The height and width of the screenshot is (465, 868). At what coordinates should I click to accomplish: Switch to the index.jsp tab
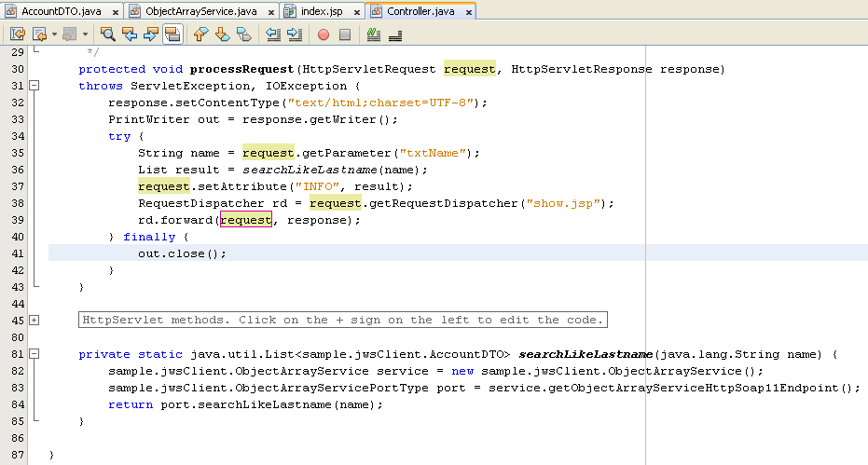click(x=322, y=11)
